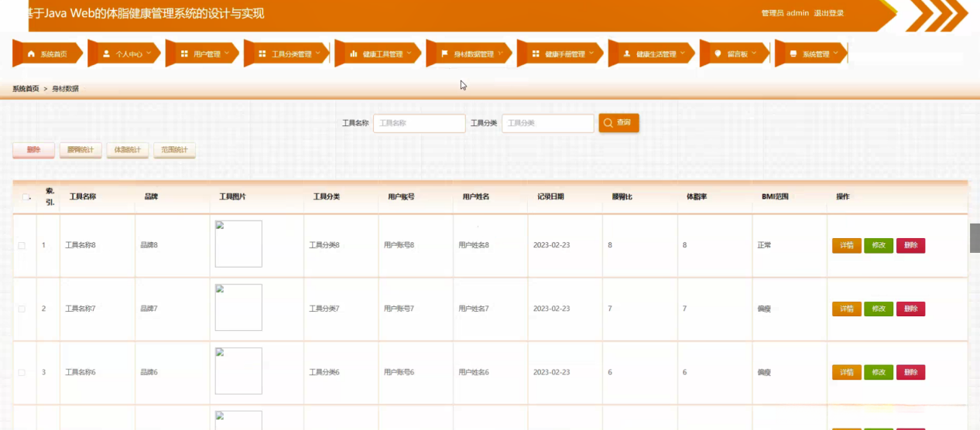Click the grid icon beside 工具分类管理
Screen dimensions: 980x430
tap(262, 54)
